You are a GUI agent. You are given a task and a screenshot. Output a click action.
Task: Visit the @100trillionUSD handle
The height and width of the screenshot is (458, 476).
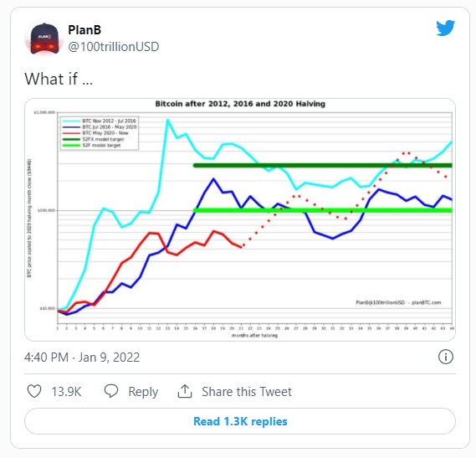pyautogui.click(x=114, y=47)
